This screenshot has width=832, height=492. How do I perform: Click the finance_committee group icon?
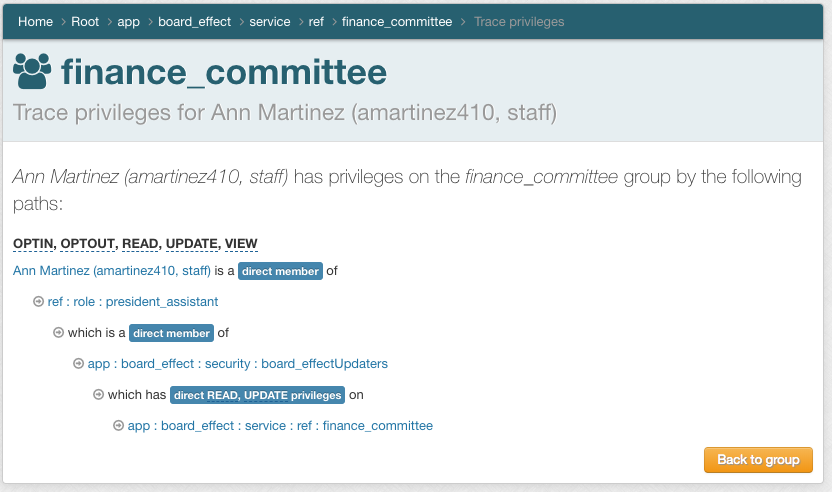tap(32, 71)
